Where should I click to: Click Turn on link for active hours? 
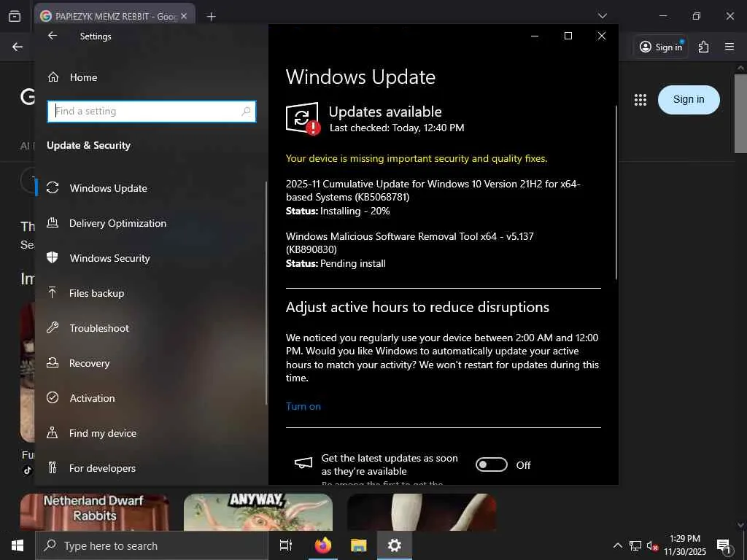(x=303, y=407)
